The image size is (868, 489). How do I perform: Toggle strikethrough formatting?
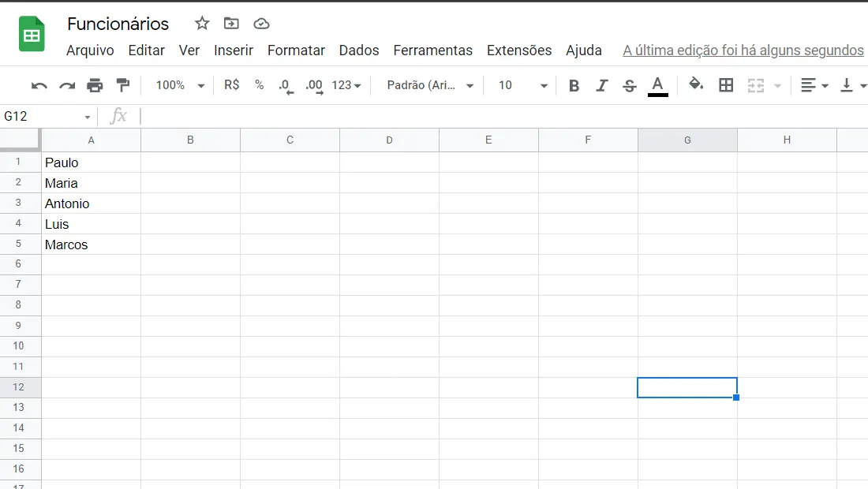(630, 86)
